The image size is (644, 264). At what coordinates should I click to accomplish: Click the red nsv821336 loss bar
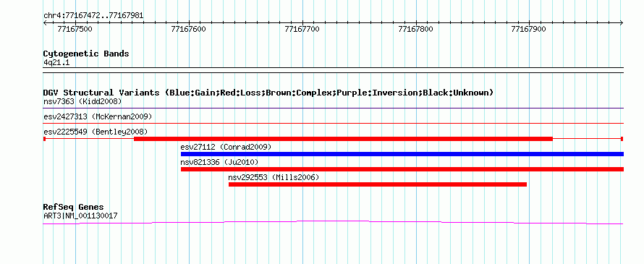402,169
